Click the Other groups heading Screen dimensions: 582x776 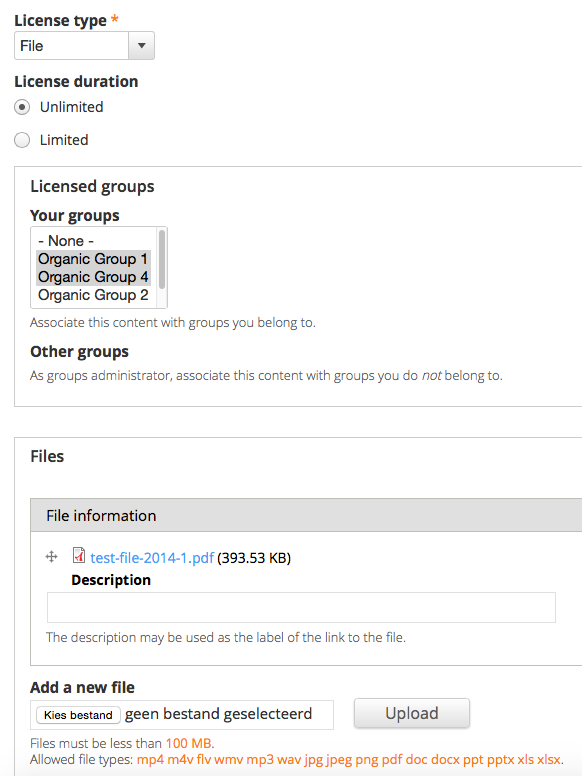pyautogui.click(x=80, y=351)
